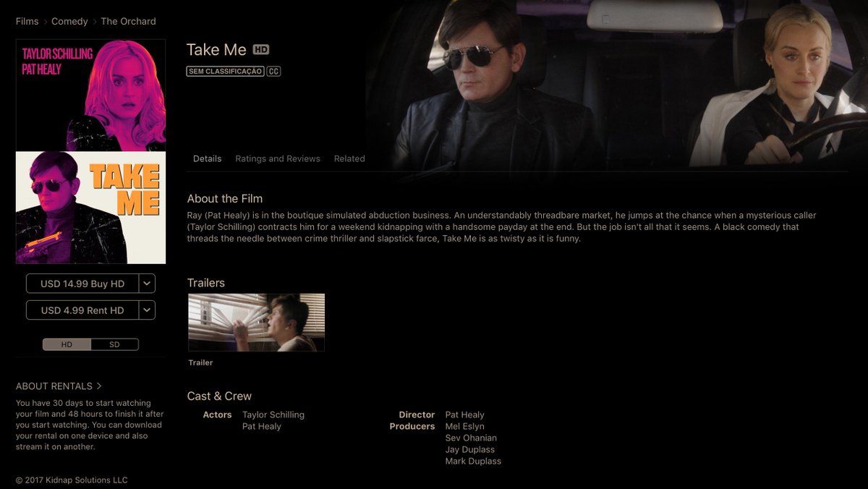This screenshot has width=868, height=489.
Task: Buy the film for USD 14.99
Action: (x=82, y=284)
